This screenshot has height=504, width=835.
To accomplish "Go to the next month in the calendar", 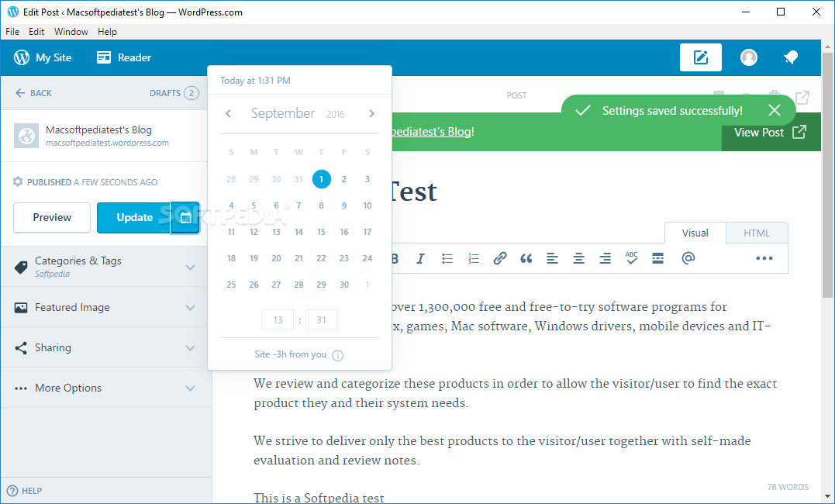I will point(371,113).
